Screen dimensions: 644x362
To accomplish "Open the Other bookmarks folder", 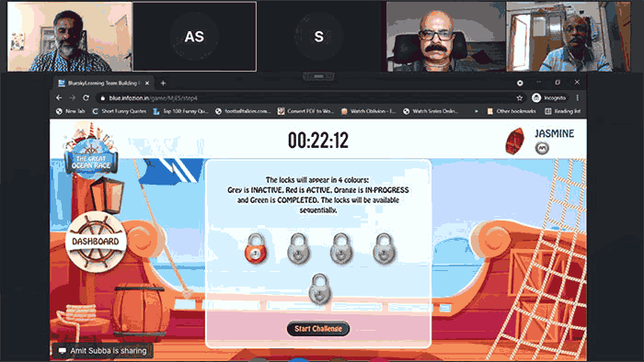I will tap(512, 111).
